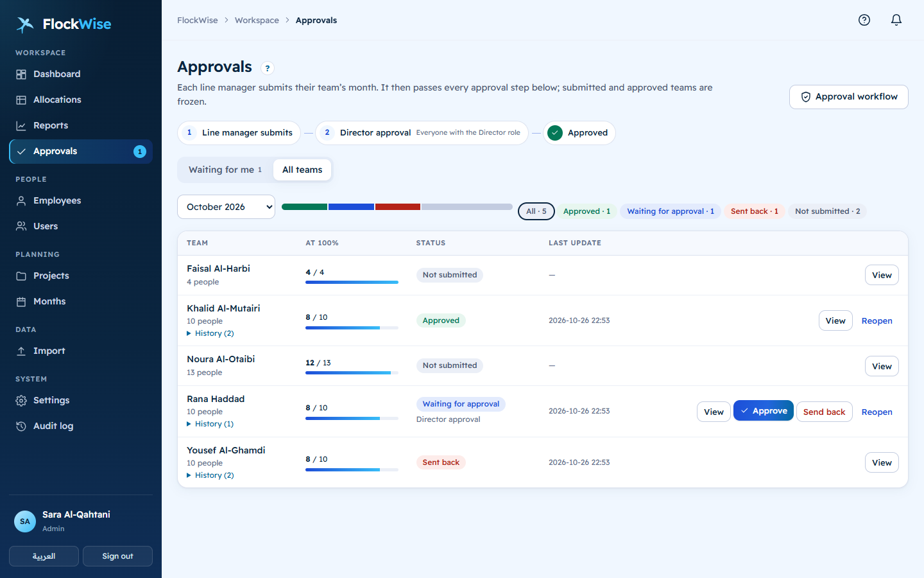Viewport: 924px width, 578px height.
Task: Send back Rana Haddad's submission
Action: click(x=824, y=412)
